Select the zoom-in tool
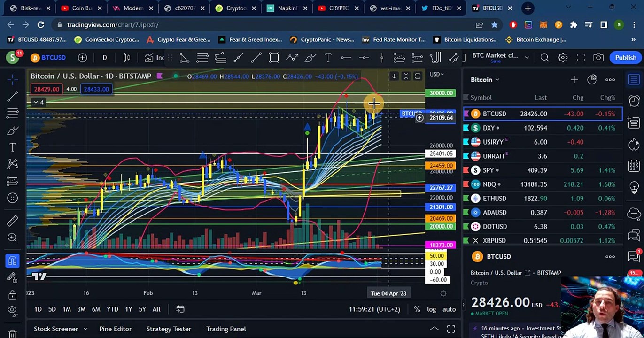 point(13,238)
